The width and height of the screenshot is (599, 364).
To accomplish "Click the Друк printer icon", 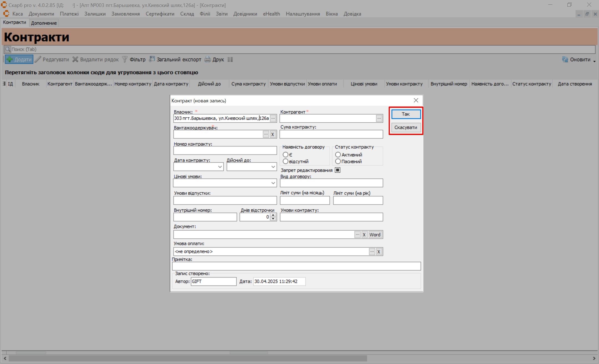I will 208,59.
